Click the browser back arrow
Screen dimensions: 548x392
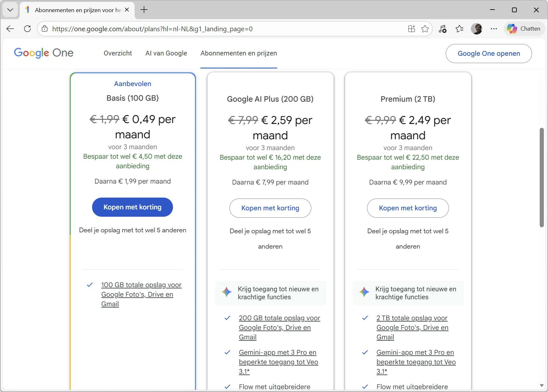click(10, 29)
